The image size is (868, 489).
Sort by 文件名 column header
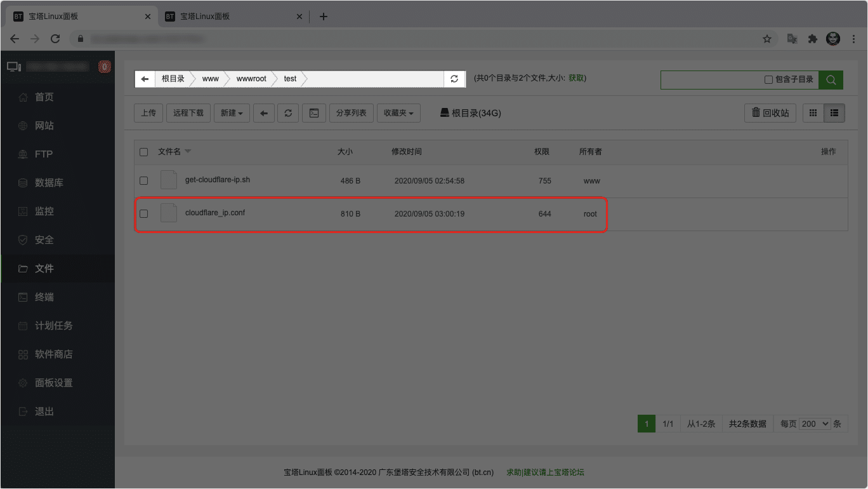(x=169, y=151)
